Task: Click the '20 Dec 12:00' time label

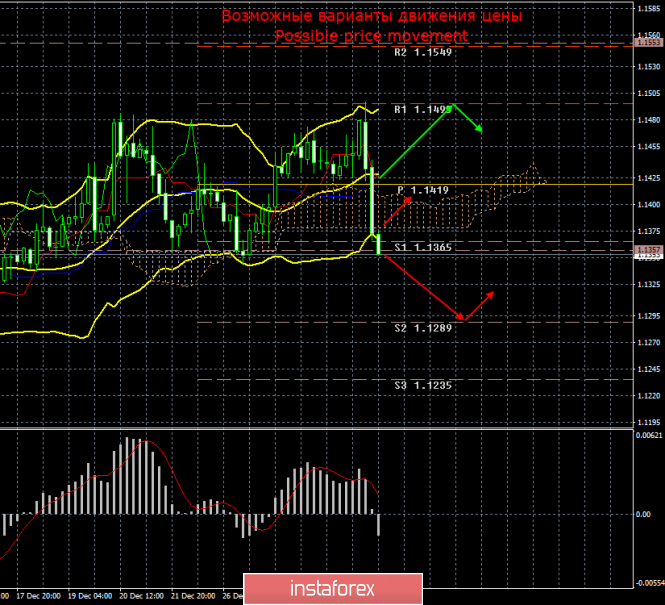Action: click(x=141, y=596)
